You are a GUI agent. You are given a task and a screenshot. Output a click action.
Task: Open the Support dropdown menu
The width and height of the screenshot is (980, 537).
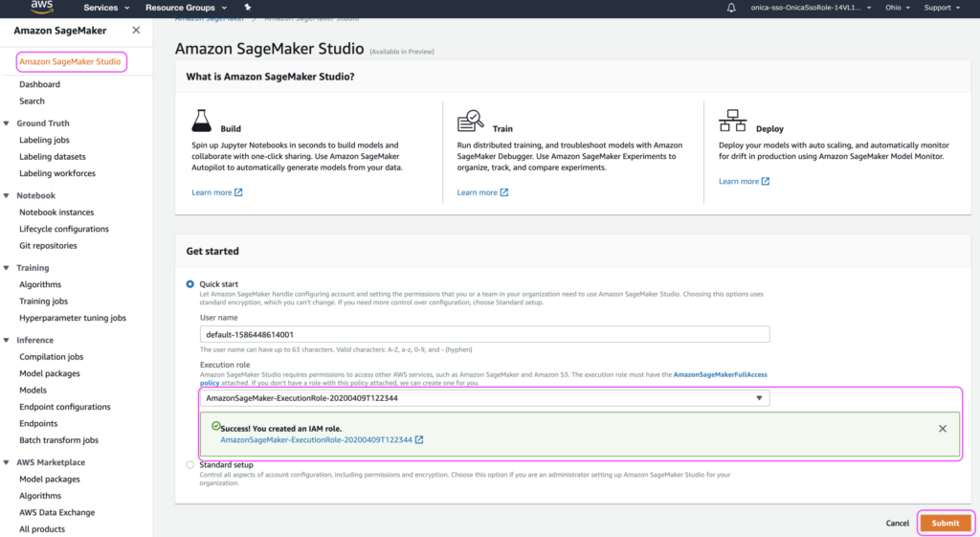[x=942, y=8]
